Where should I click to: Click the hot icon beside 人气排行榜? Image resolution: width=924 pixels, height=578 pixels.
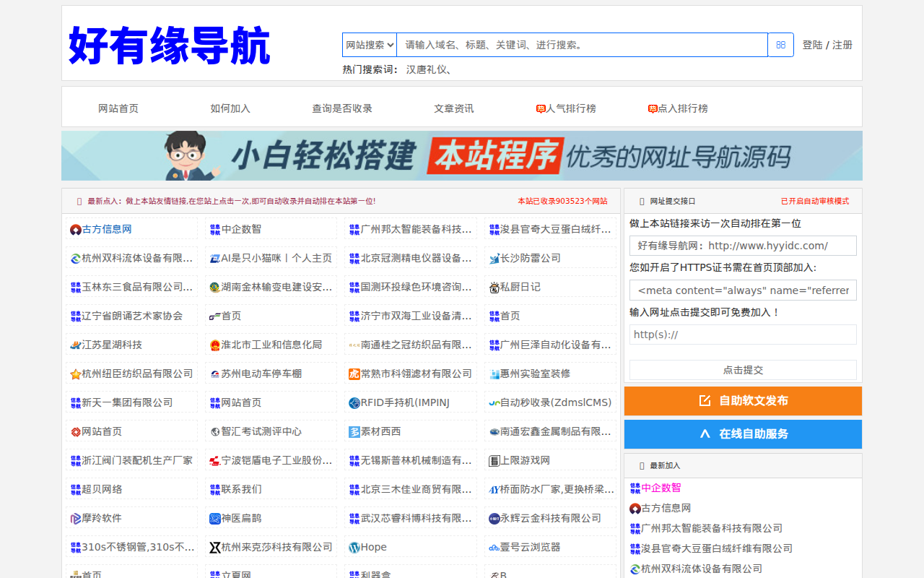541,109
